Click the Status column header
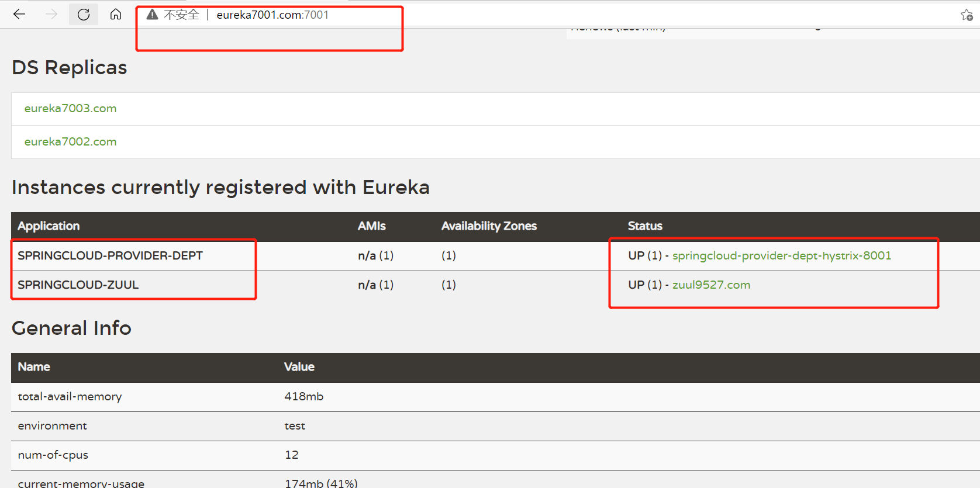Viewport: 980px width, 488px height. [x=645, y=226]
